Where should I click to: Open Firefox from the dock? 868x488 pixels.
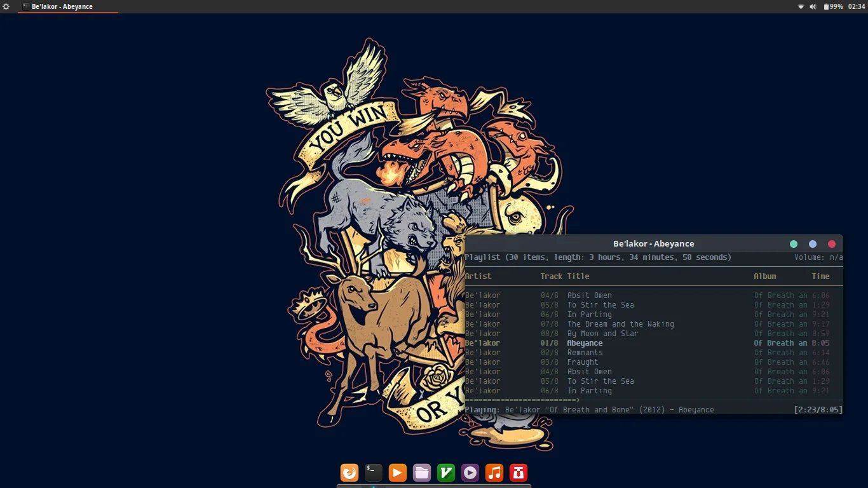(349, 473)
